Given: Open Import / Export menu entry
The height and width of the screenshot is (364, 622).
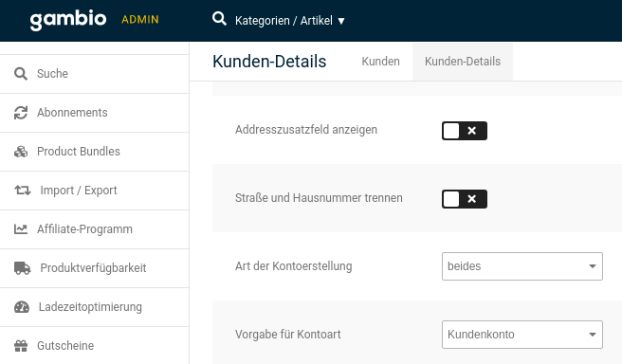Looking at the screenshot, I should tap(95, 191).
